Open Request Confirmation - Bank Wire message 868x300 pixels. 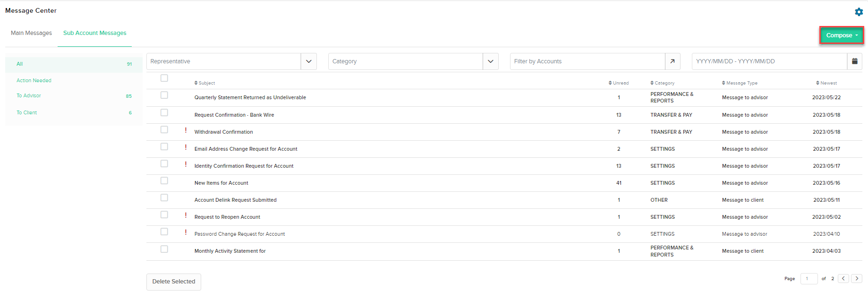[234, 115]
